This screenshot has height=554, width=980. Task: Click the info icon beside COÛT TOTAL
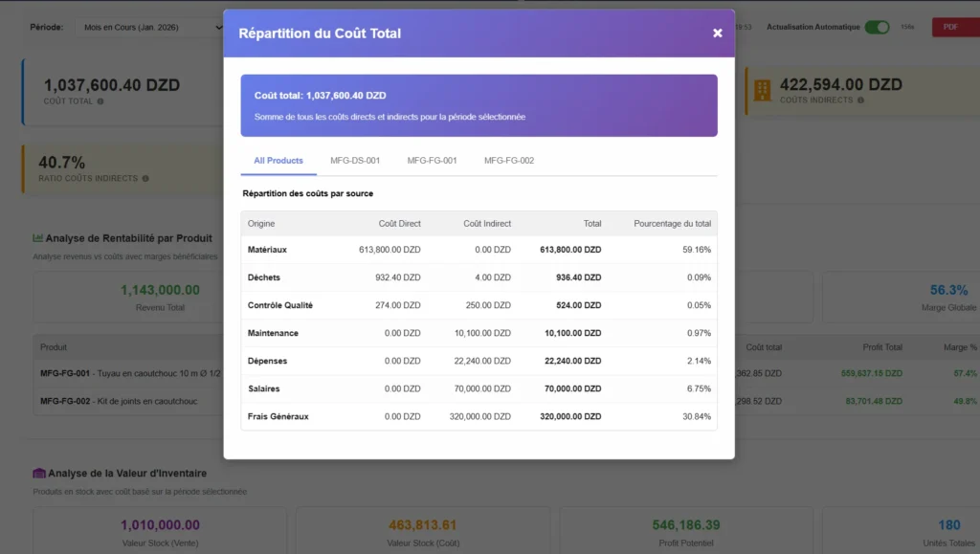coord(100,100)
